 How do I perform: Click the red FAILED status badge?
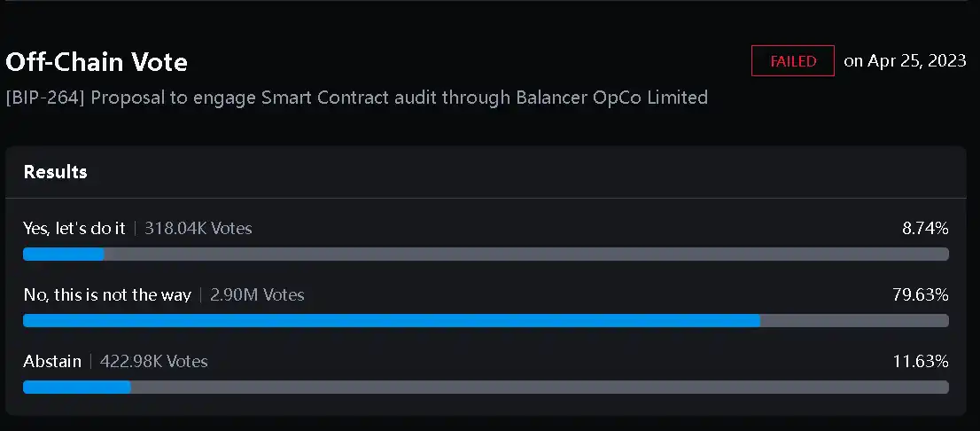(792, 61)
